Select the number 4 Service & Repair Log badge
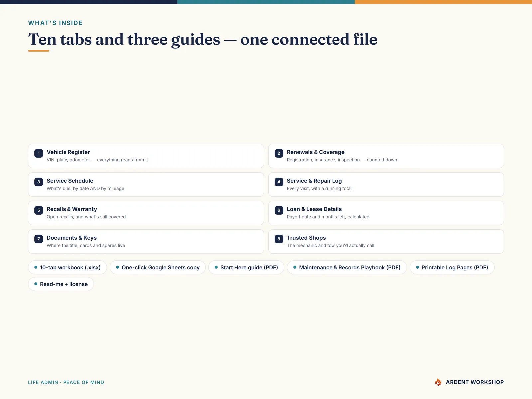 tap(279, 182)
